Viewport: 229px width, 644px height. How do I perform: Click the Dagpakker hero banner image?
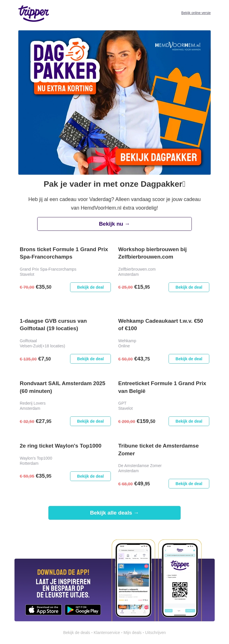pyautogui.click(x=114, y=103)
